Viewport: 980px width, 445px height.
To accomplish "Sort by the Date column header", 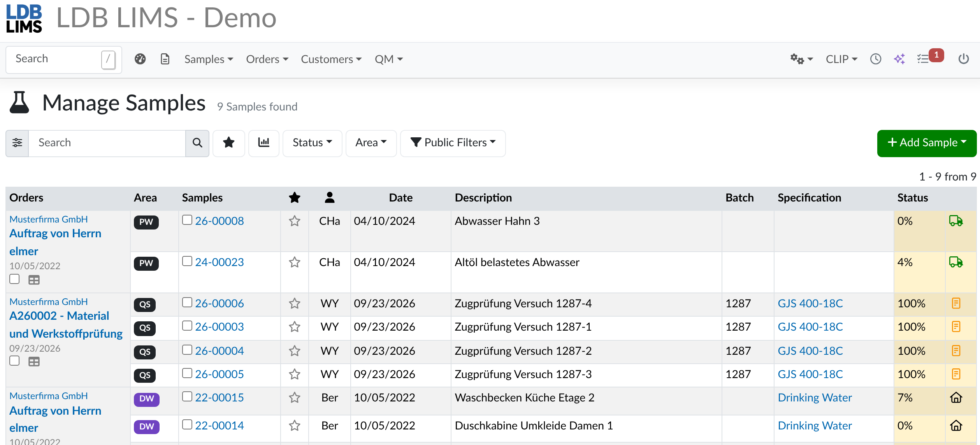I will pos(401,198).
